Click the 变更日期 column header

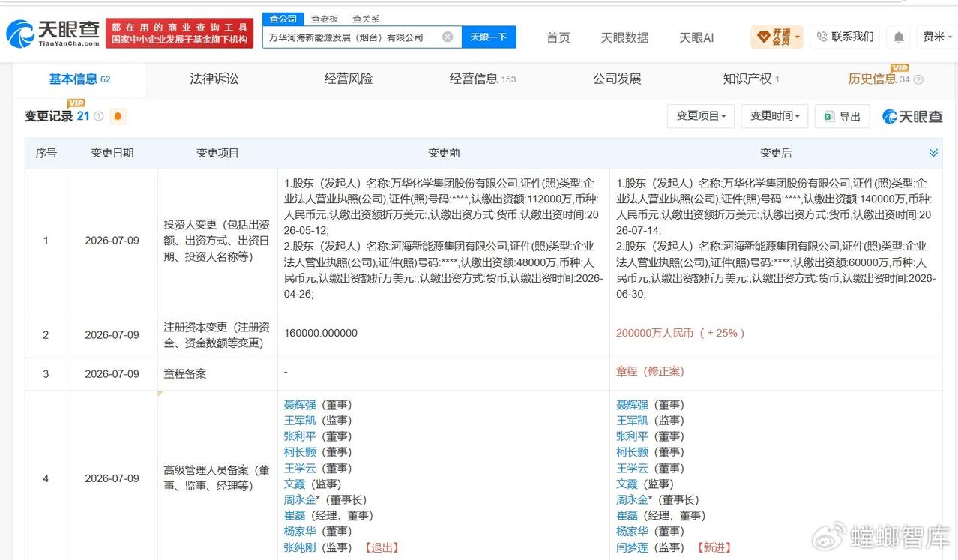click(x=112, y=153)
